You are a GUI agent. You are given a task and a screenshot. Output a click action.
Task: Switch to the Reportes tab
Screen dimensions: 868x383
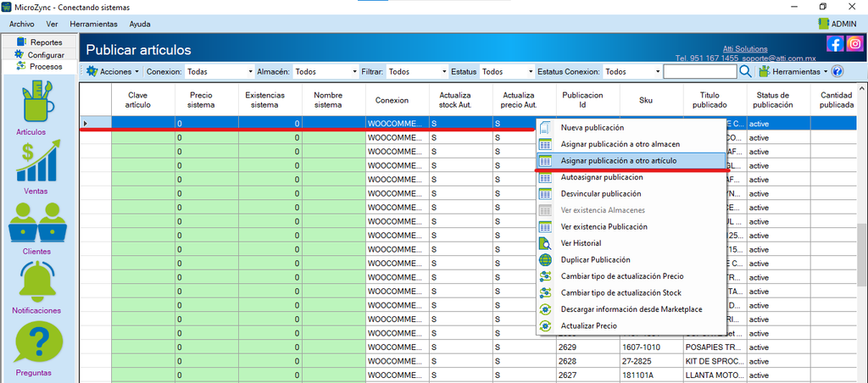coord(40,42)
